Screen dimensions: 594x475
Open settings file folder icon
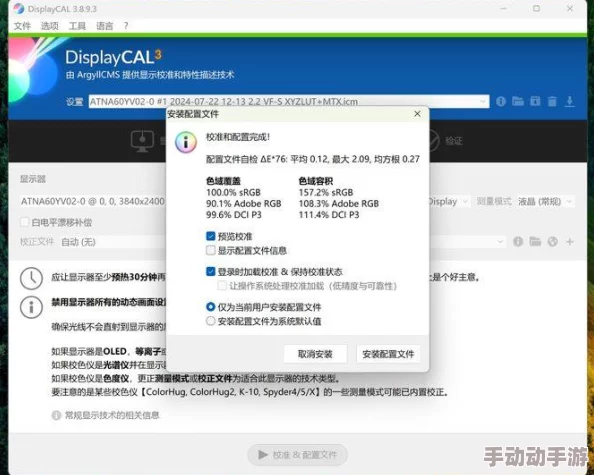(518, 101)
